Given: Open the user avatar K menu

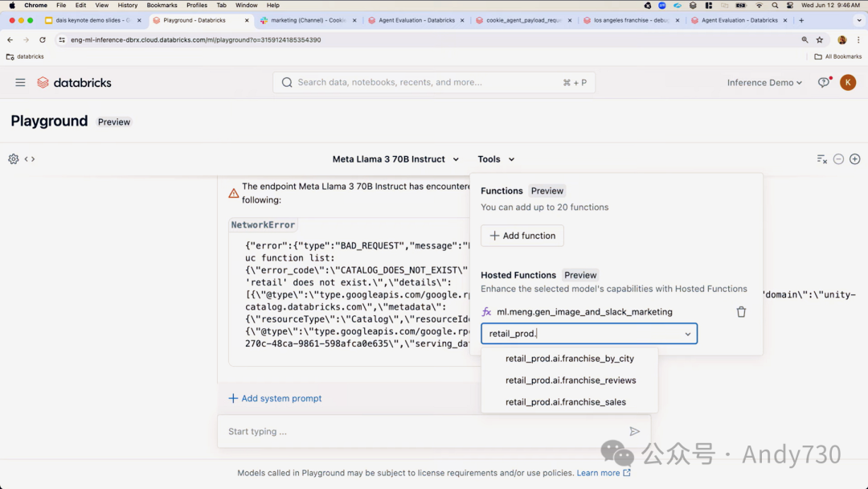Looking at the screenshot, I should 848,83.
